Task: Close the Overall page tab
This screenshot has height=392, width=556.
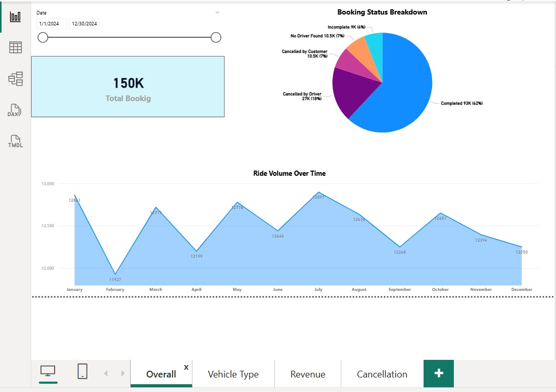Action: click(x=186, y=367)
